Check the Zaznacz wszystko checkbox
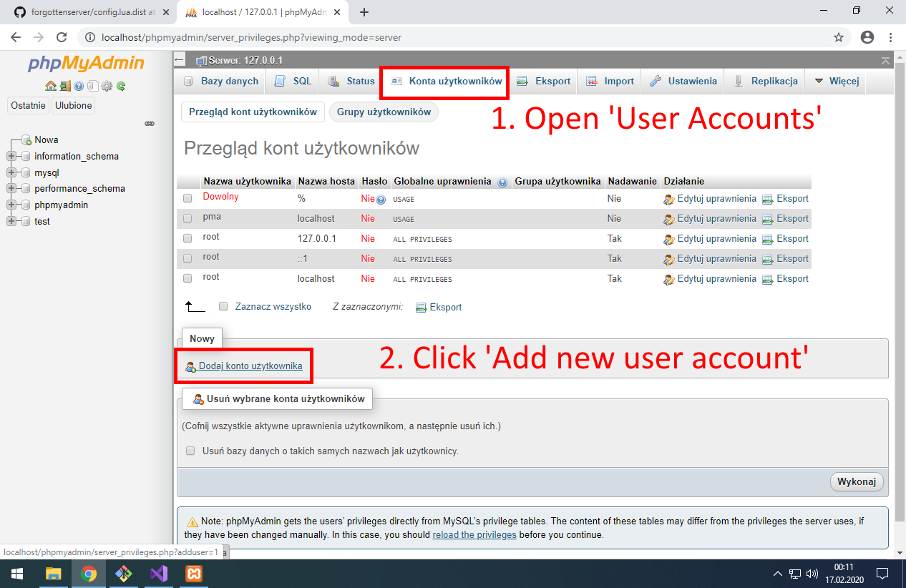Image resolution: width=906 pixels, height=588 pixels. click(223, 305)
